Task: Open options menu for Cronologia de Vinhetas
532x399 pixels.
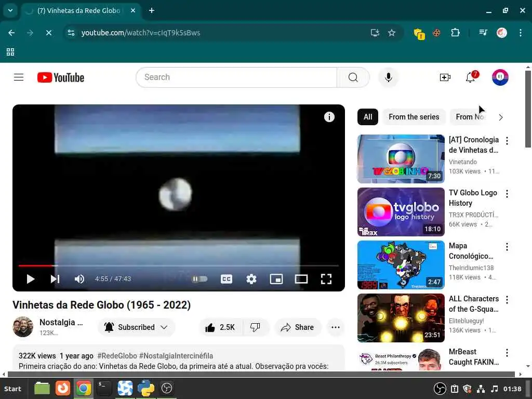Action: pyautogui.click(x=507, y=141)
